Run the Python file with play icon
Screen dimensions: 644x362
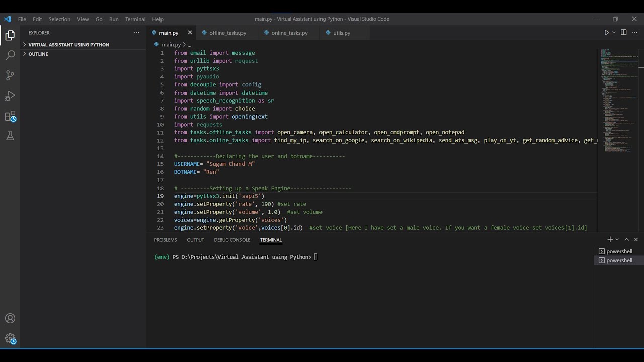tap(606, 33)
